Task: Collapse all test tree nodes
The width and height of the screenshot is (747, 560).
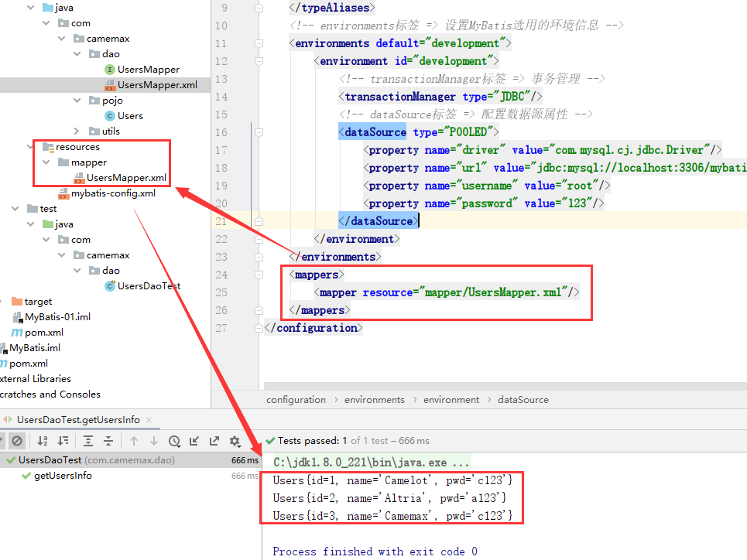Action: 108,441
